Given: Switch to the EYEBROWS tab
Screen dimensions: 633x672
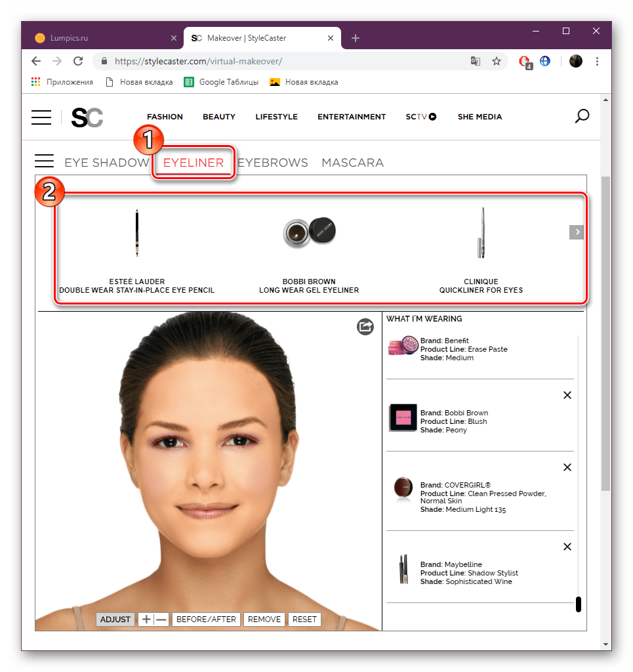Looking at the screenshot, I should pyautogui.click(x=273, y=163).
